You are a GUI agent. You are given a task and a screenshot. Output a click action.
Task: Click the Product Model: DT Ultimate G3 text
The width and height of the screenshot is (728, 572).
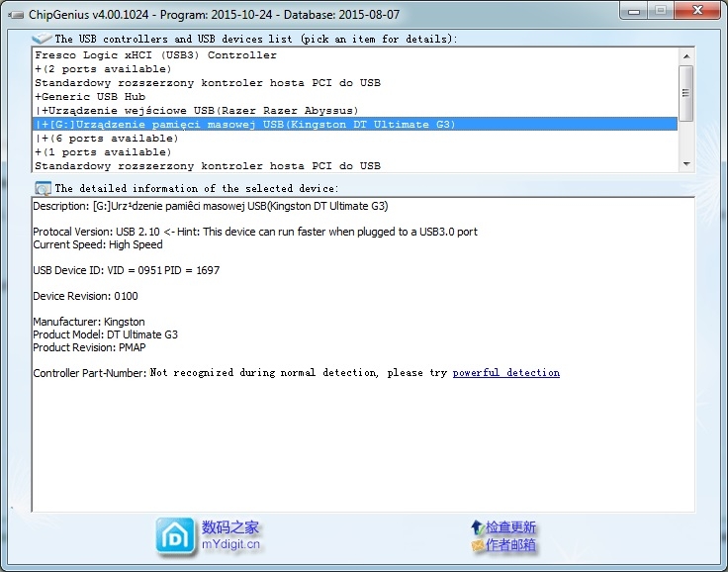click(106, 334)
